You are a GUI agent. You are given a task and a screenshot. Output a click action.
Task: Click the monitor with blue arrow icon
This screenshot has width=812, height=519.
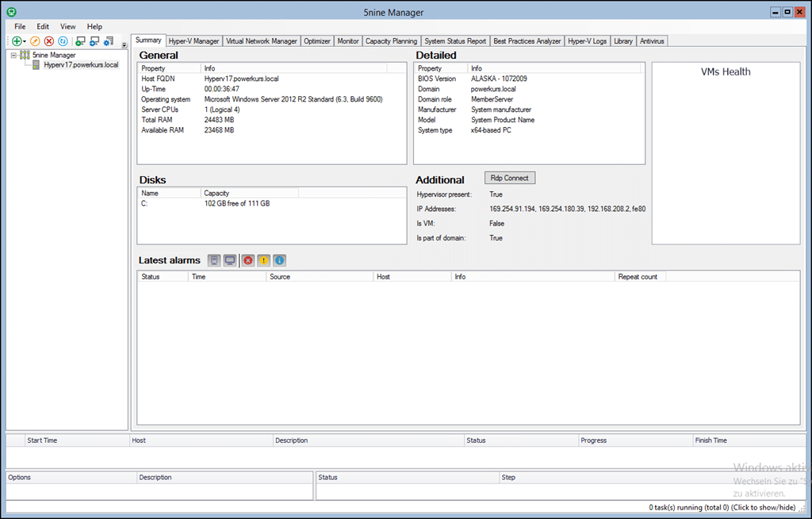pyautogui.click(x=94, y=41)
